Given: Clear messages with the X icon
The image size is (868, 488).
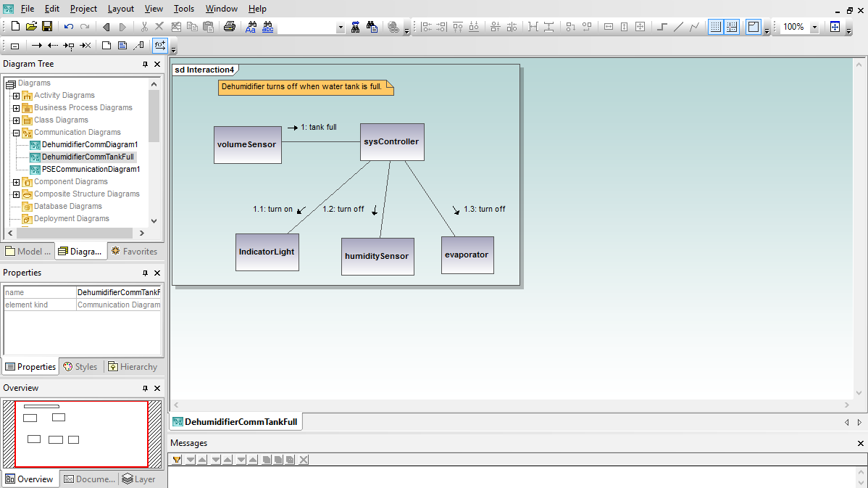Looking at the screenshot, I should (x=304, y=460).
